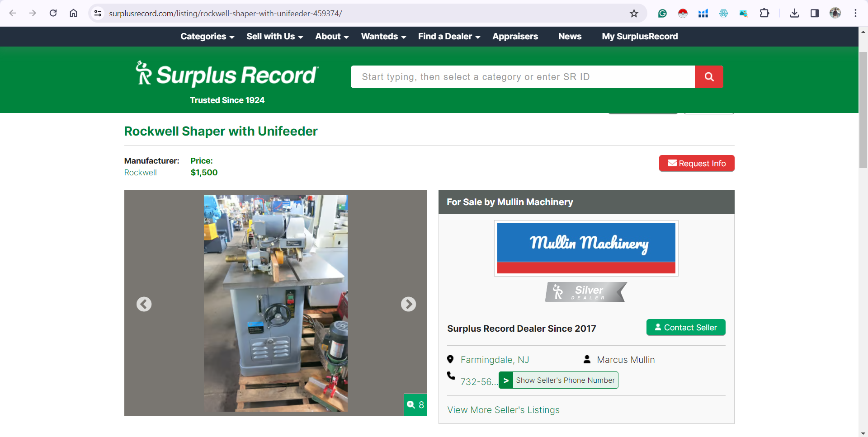This screenshot has width=868, height=437.
Task: Open View More Seller's Listings link
Action: click(x=503, y=410)
